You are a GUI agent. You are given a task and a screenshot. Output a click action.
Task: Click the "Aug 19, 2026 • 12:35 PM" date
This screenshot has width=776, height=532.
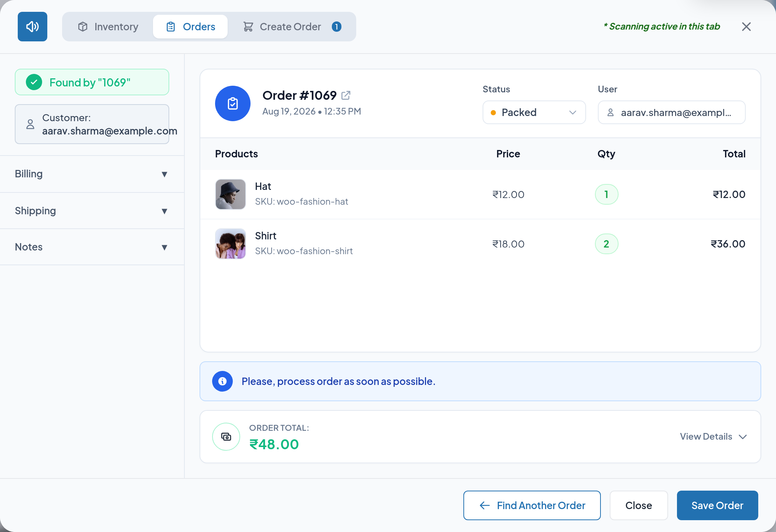(312, 112)
